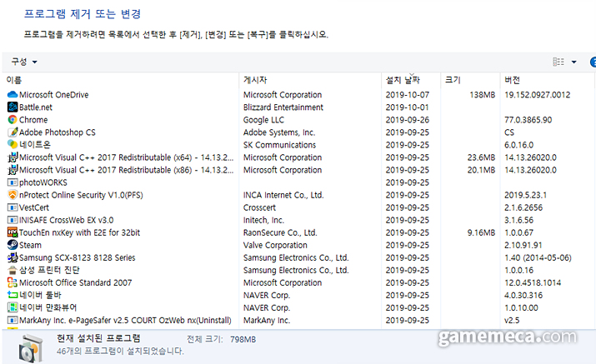Click the 버전 column header

point(512,80)
